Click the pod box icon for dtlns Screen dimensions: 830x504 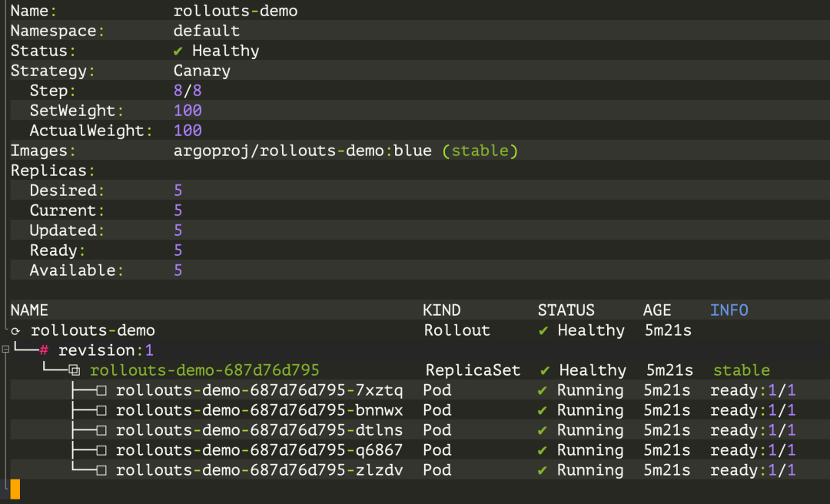pyautogui.click(x=101, y=430)
